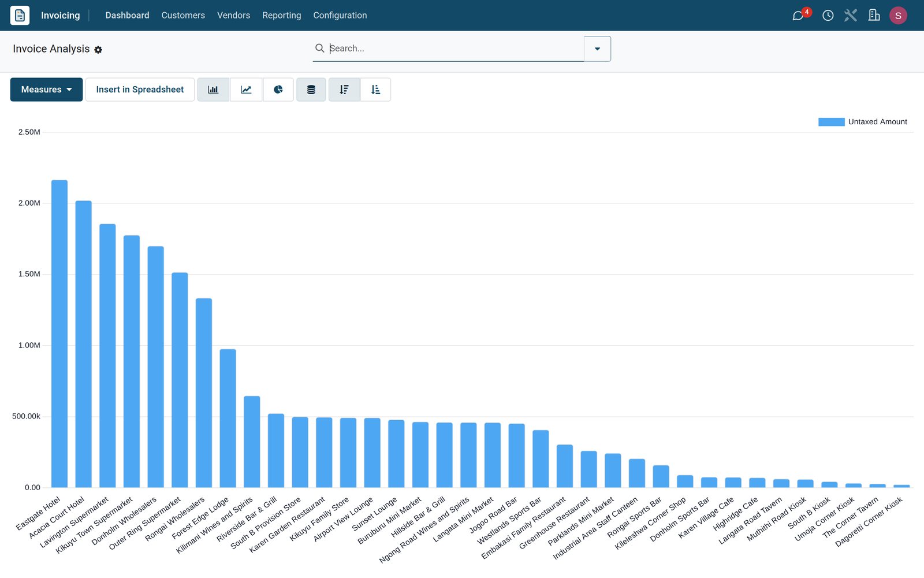
Task: Click the Parklands Mini Market axis label
Action: (581, 521)
